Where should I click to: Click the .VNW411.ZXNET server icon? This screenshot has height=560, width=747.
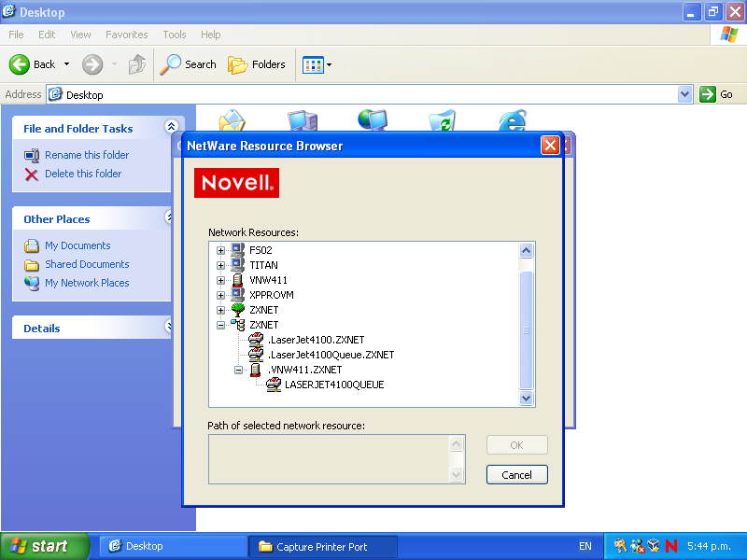(255, 370)
